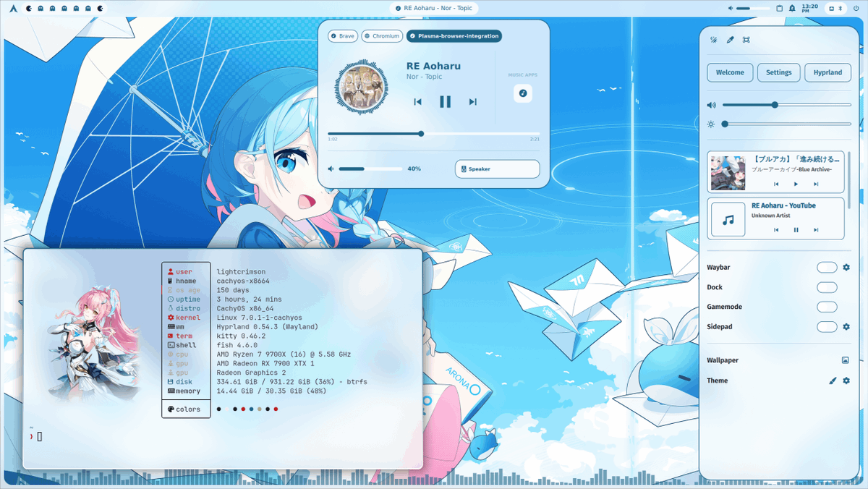The height and width of the screenshot is (489, 868).
Task: Toggle the Waybar switch
Action: (x=827, y=268)
